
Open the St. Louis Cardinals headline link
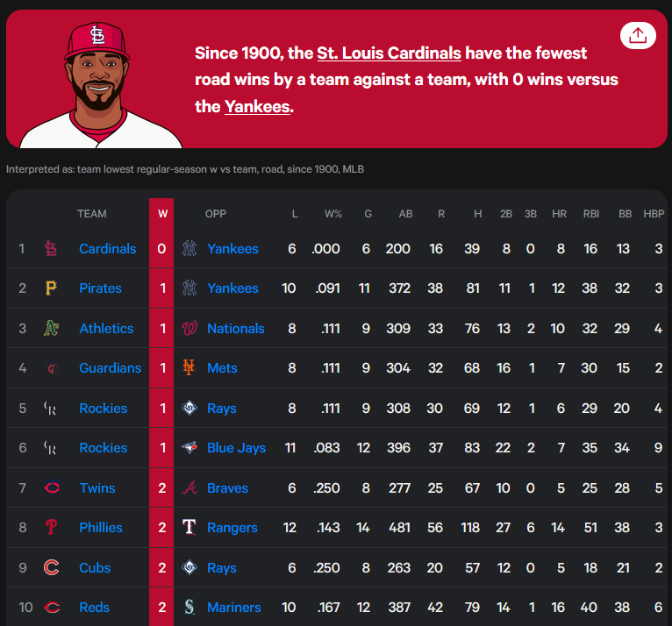(x=389, y=53)
